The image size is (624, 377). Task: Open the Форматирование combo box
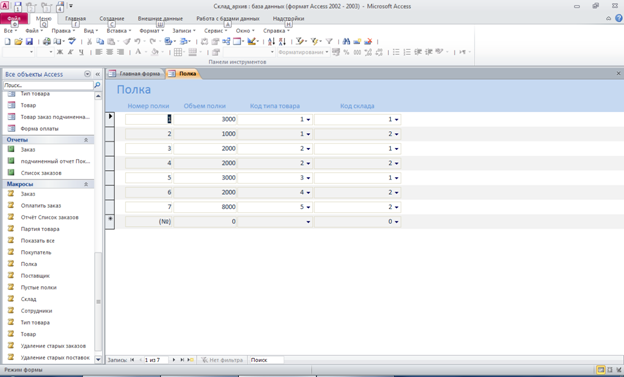[303, 52]
